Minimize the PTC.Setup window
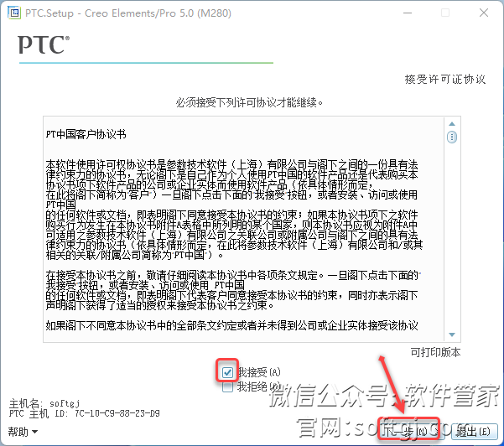This screenshot has width=504, height=446. [x=408, y=13]
